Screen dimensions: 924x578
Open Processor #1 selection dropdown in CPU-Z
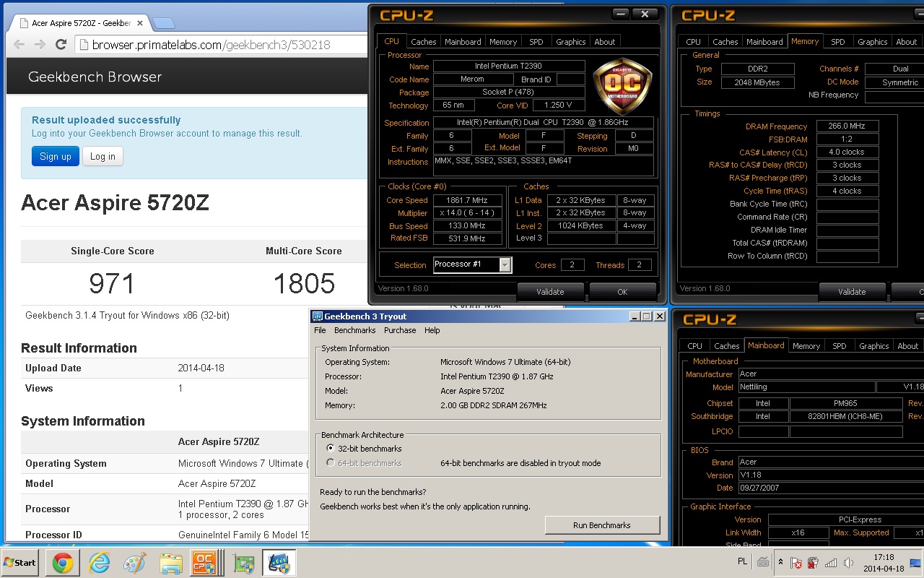[472, 264]
